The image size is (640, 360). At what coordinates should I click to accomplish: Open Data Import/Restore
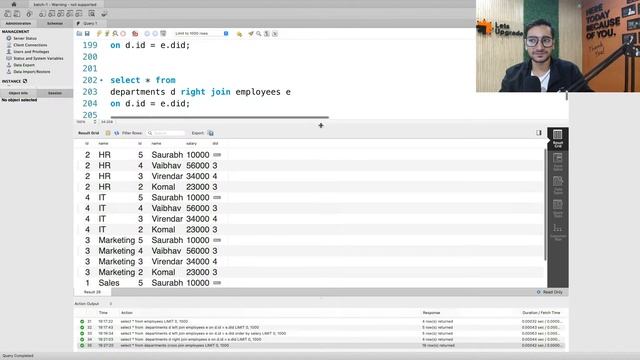point(31,72)
